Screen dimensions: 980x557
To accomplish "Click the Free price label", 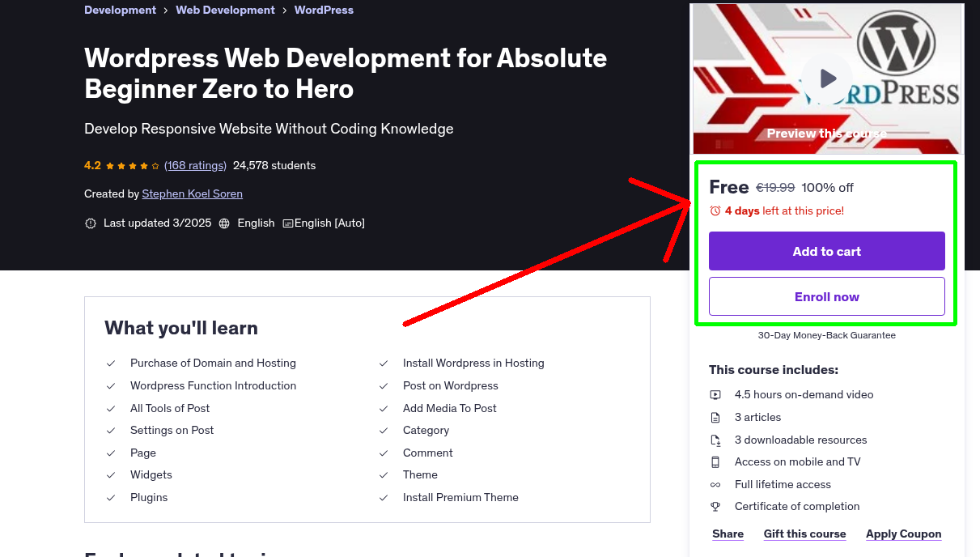I will pos(729,188).
